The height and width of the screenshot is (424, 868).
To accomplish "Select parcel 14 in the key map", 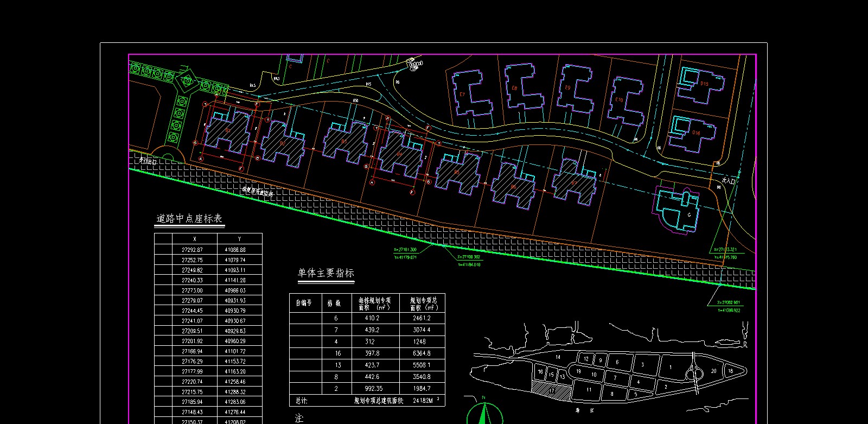I will [x=558, y=357].
